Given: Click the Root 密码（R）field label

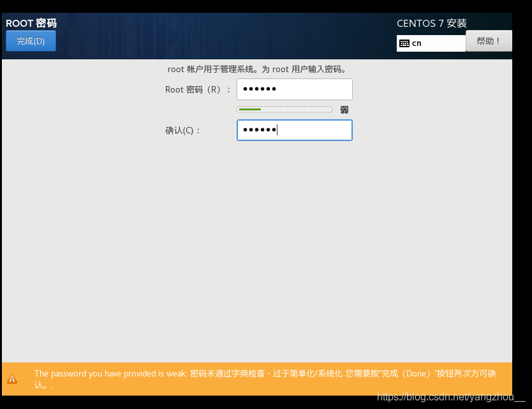Looking at the screenshot, I should click(x=198, y=89).
